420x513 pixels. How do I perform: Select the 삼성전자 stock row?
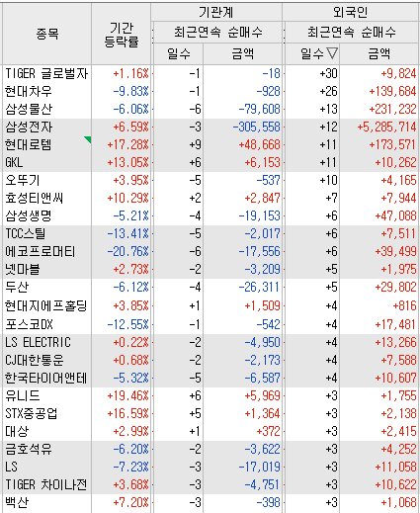coord(210,128)
